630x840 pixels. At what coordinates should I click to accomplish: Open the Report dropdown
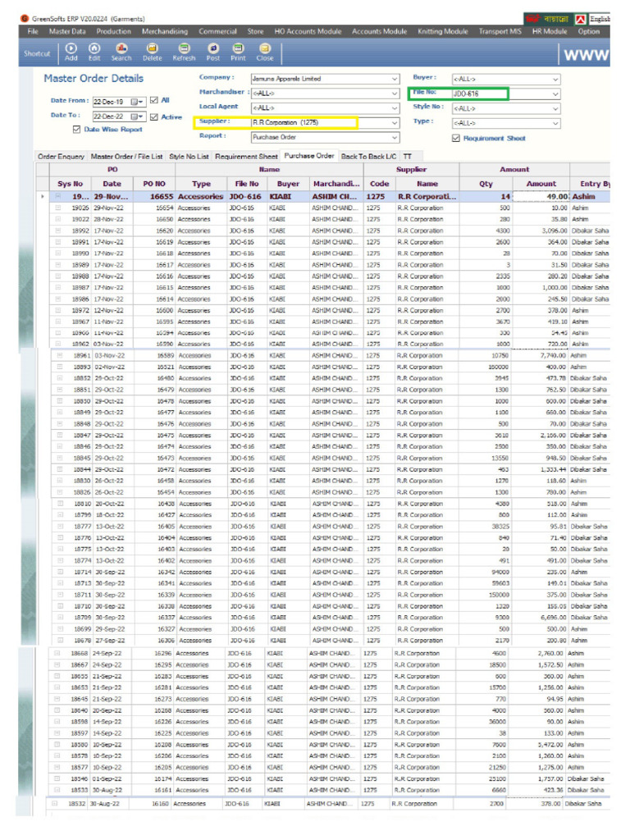point(395,137)
